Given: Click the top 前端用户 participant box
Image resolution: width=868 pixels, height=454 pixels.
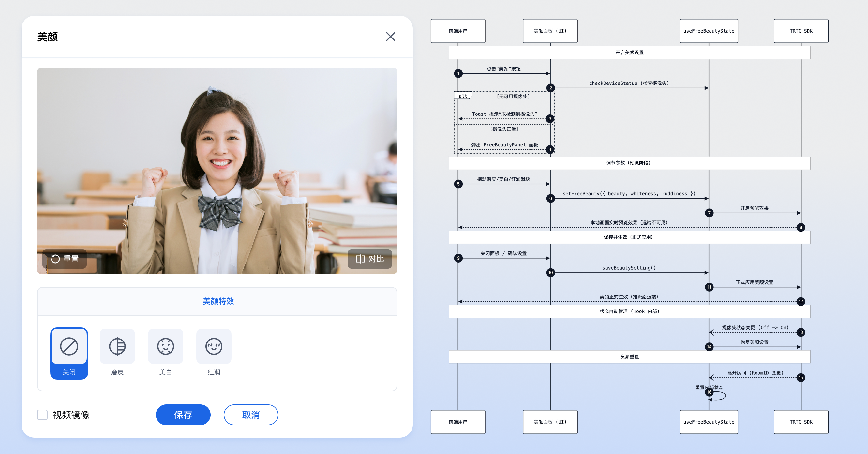Looking at the screenshot, I should 458,31.
